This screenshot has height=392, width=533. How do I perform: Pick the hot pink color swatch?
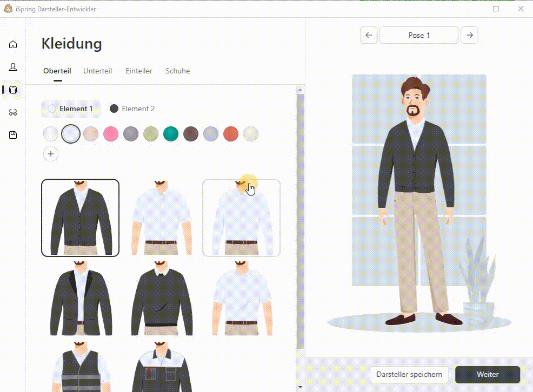[x=111, y=134]
